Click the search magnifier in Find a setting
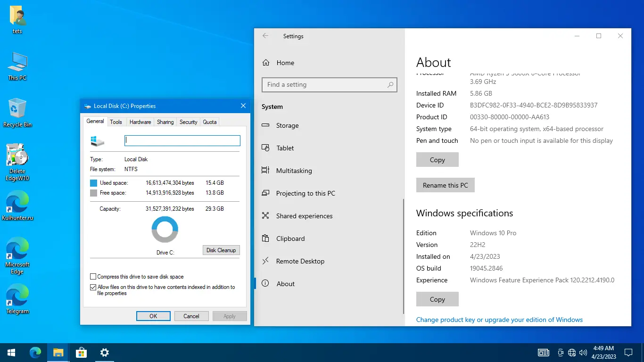Image resolution: width=644 pixels, height=362 pixels. [x=390, y=85]
